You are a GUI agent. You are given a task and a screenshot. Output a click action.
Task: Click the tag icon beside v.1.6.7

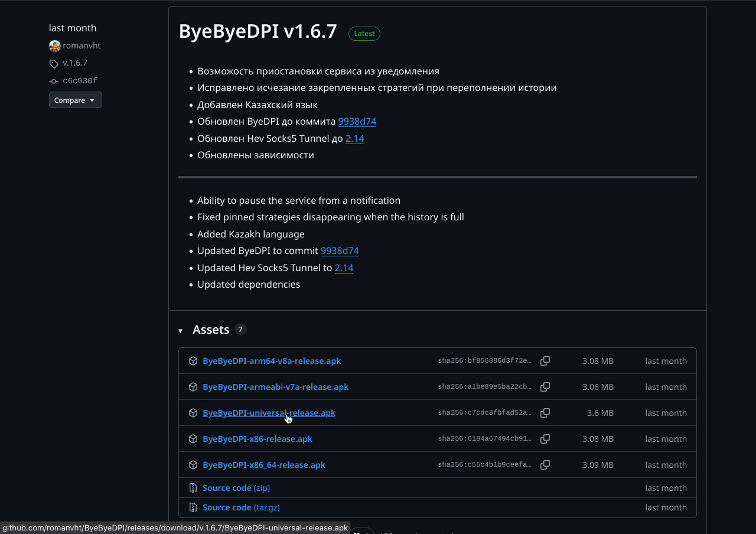coord(54,64)
